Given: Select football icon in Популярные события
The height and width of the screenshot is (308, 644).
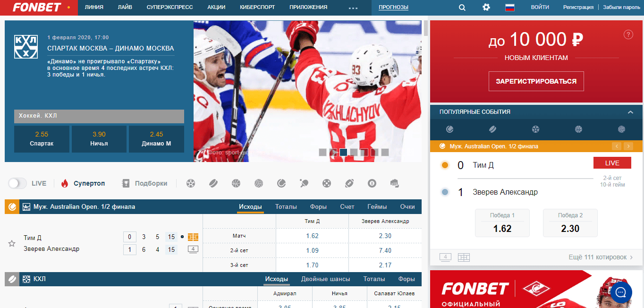Looking at the screenshot, I should 535,129.
